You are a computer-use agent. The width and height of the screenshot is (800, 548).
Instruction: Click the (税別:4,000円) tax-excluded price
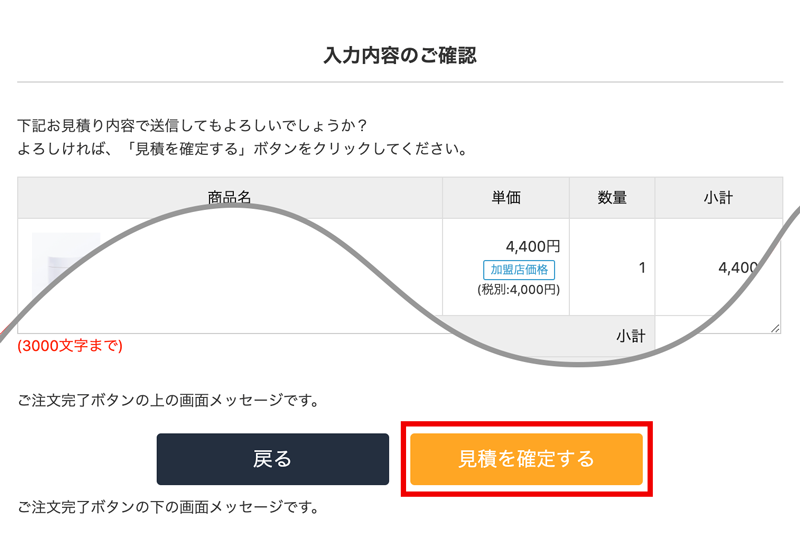[518, 290]
